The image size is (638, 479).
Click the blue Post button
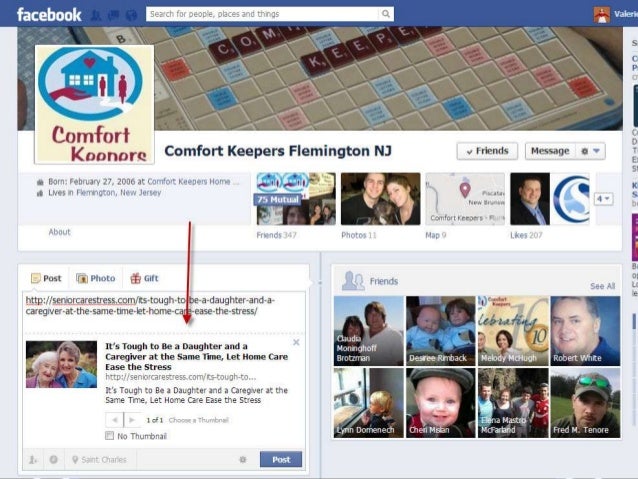[281, 459]
